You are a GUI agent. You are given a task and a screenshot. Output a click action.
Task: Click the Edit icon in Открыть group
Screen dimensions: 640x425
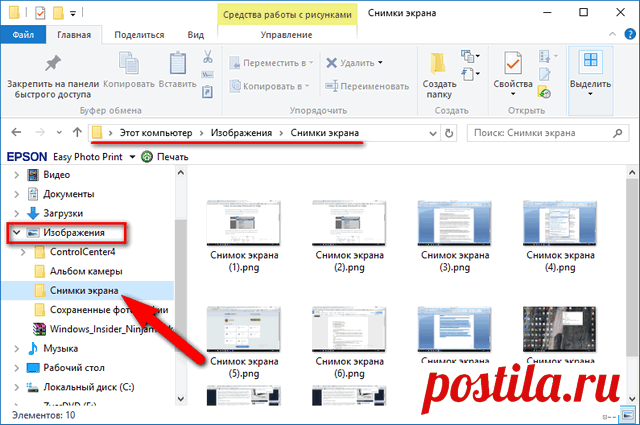point(545,74)
